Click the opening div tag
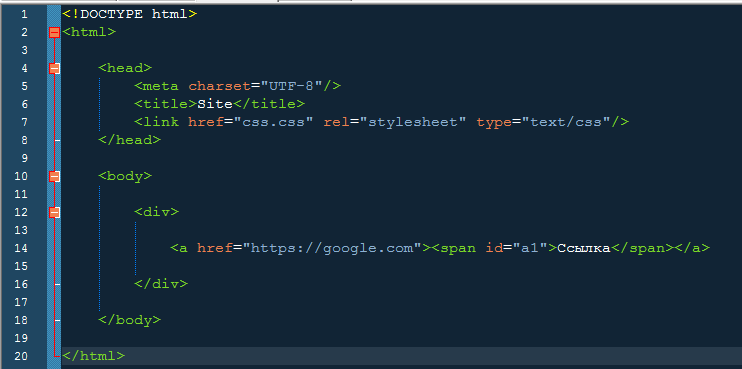 coord(157,212)
